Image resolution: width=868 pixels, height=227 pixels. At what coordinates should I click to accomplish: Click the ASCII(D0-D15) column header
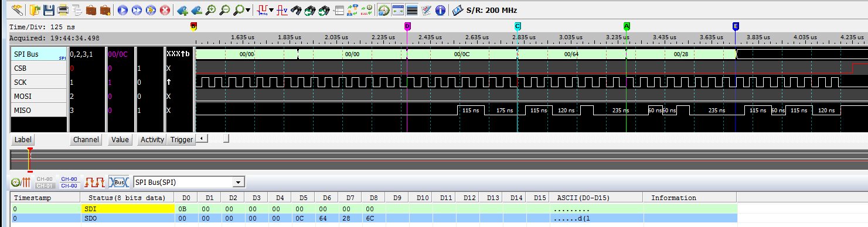(596, 198)
